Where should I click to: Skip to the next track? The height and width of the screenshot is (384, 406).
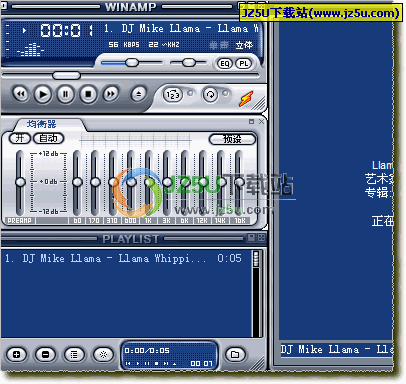(x=111, y=94)
